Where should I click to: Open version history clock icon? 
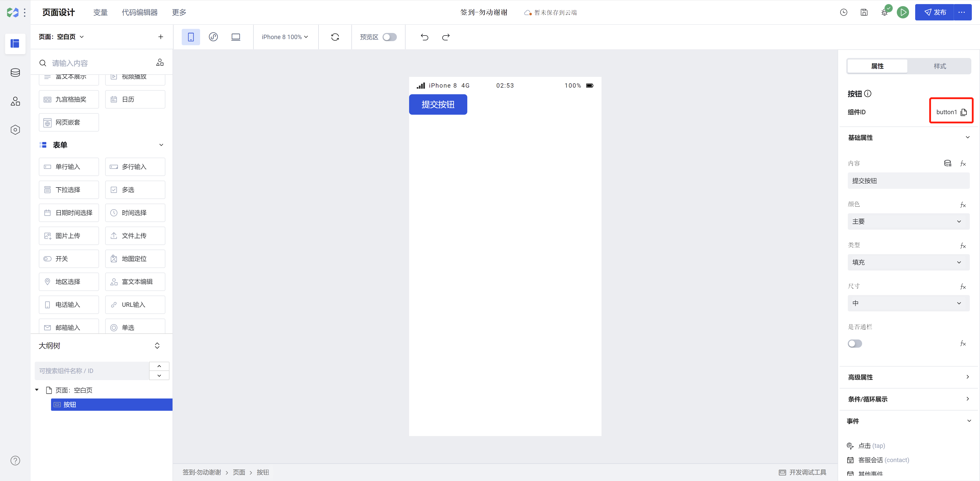pyautogui.click(x=843, y=13)
